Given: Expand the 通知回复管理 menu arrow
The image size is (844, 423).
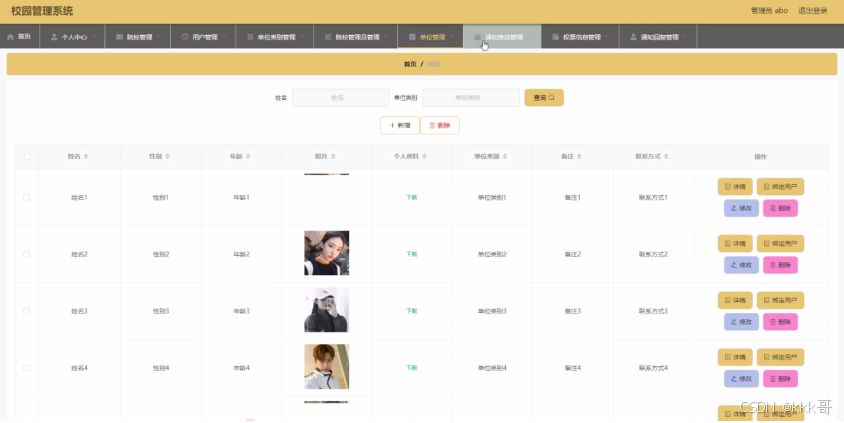Looking at the screenshot, I should click(x=685, y=37).
